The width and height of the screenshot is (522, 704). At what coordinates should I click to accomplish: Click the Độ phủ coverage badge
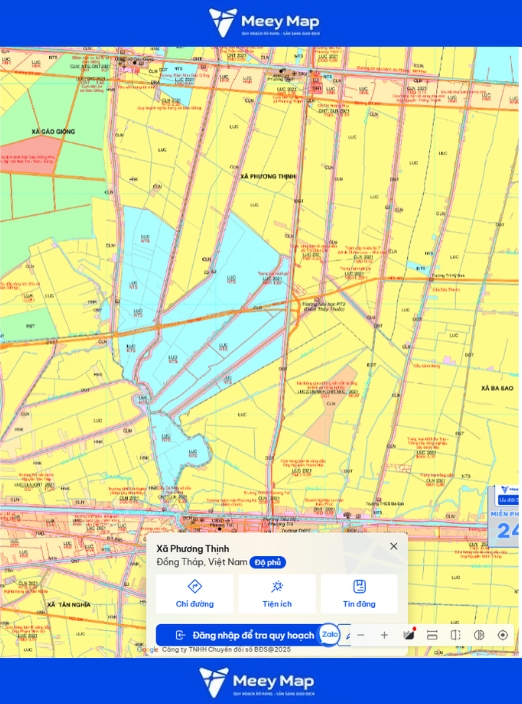click(x=268, y=563)
